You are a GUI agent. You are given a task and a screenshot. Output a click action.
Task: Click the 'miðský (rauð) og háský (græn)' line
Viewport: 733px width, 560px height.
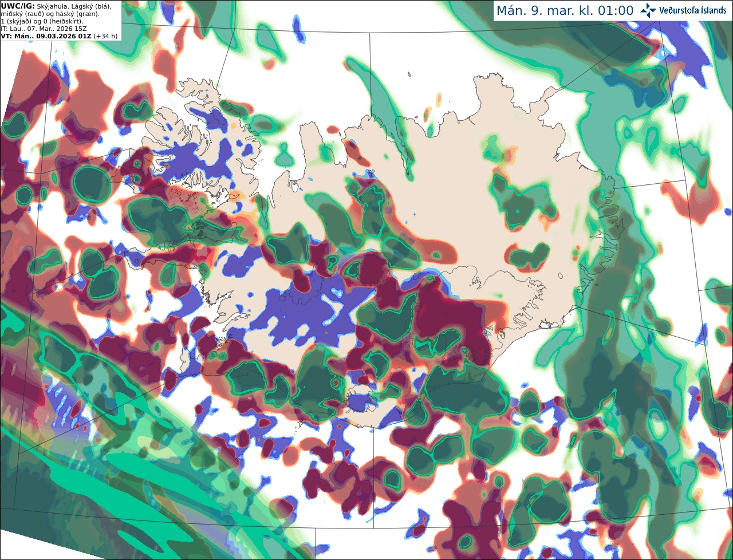coord(50,14)
